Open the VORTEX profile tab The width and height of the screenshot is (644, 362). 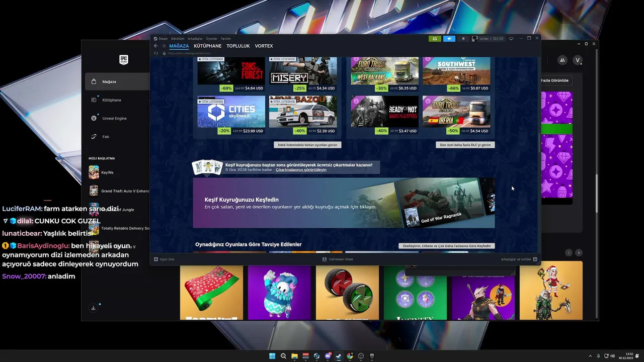coord(264,46)
